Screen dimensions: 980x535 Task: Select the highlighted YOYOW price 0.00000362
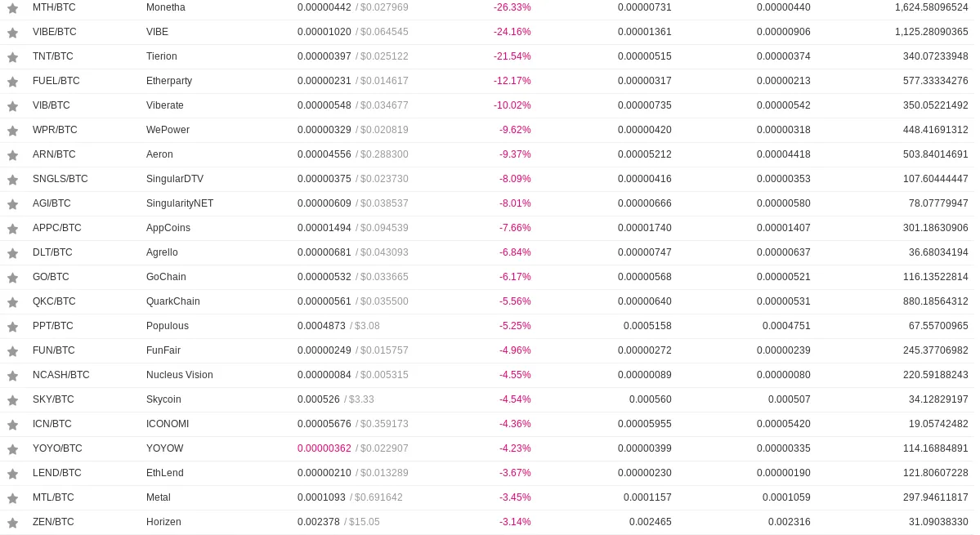324,448
